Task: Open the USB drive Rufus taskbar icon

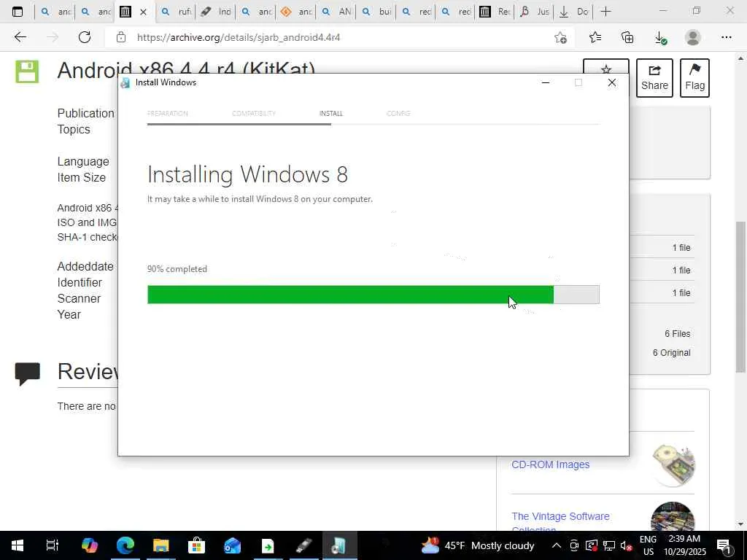Action: [x=303, y=545]
